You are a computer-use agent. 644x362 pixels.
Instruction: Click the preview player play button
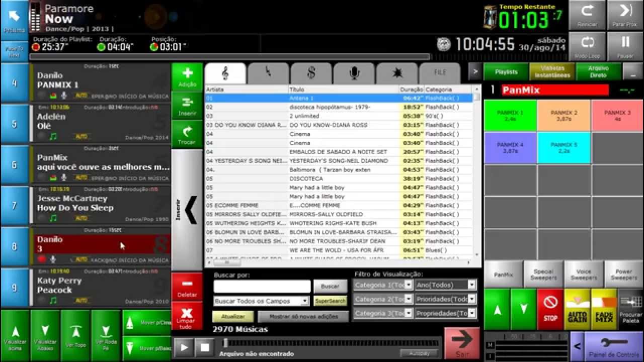click(184, 347)
